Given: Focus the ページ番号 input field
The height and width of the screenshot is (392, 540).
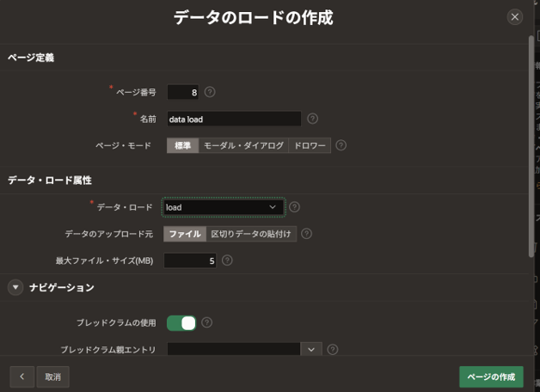Looking at the screenshot, I should [183, 92].
